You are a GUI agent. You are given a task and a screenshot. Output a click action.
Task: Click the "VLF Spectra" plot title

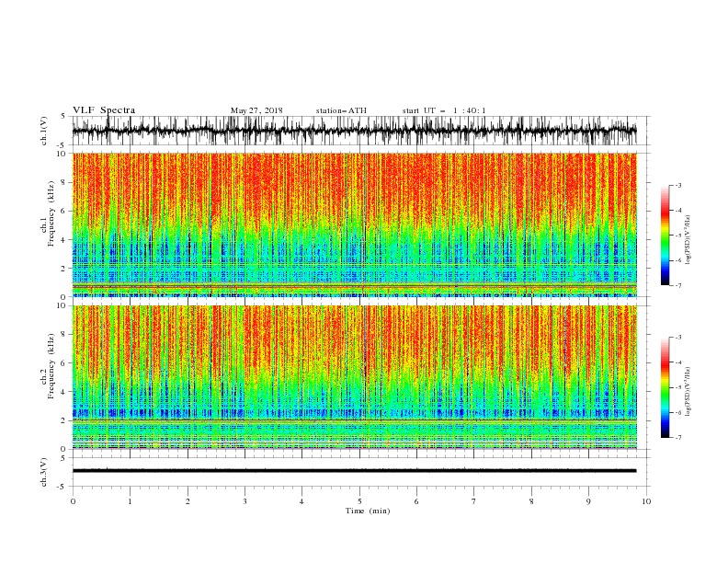104,110
